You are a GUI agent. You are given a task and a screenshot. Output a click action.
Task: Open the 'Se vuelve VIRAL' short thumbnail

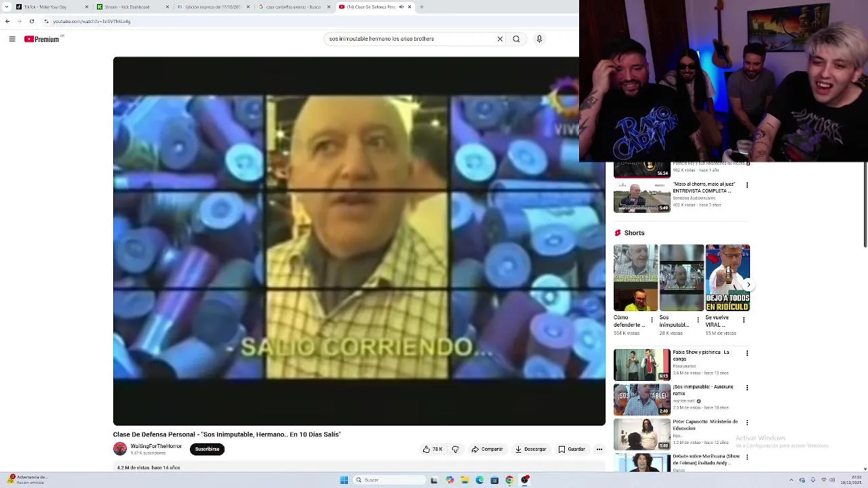click(x=728, y=278)
